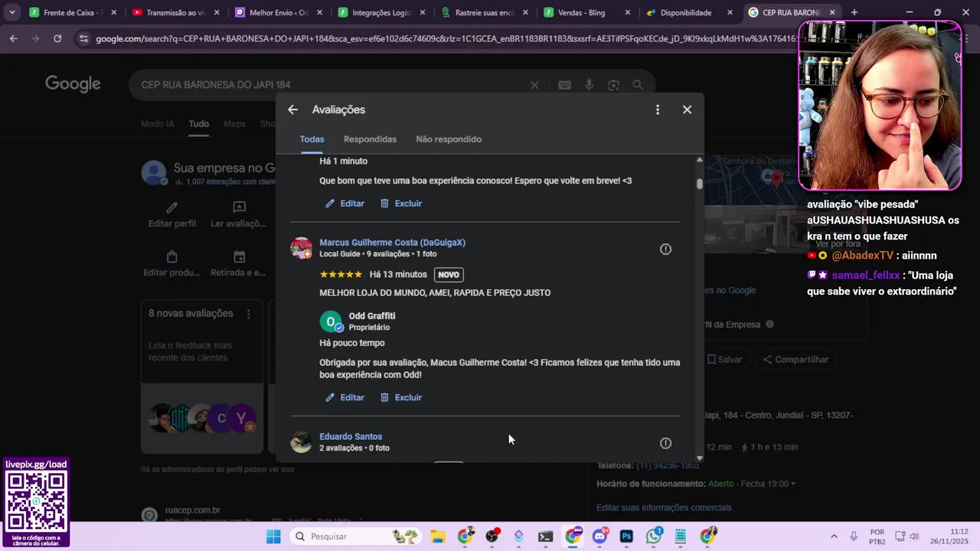The height and width of the screenshot is (551, 980).
Task: Save the business with Salvar button
Action: tap(725, 360)
